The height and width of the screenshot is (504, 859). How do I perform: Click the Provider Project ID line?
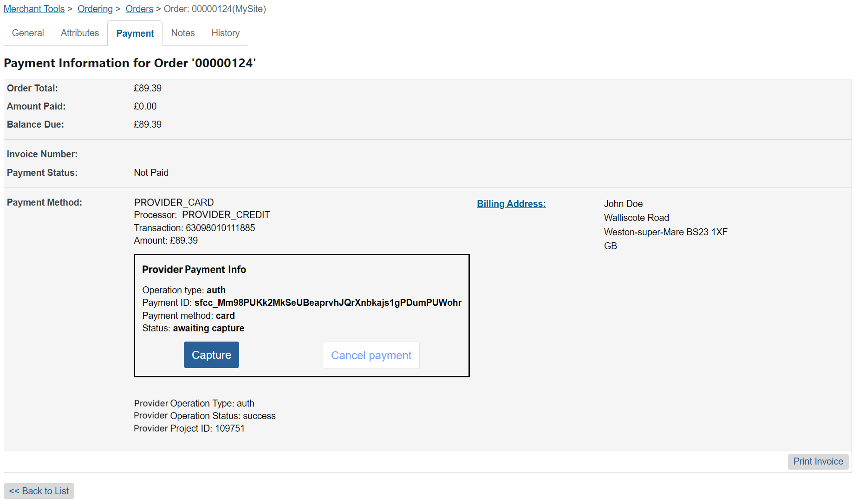point(189,428)
